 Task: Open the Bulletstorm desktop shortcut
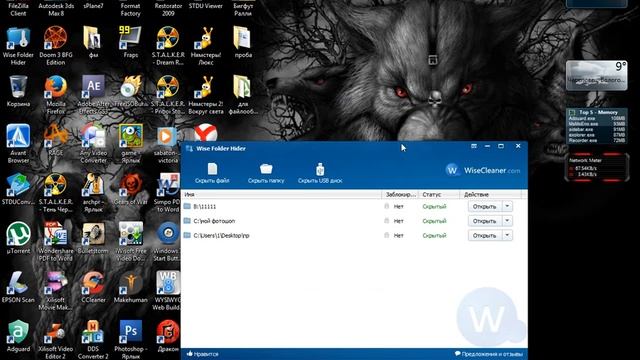[x=93, y=238]
